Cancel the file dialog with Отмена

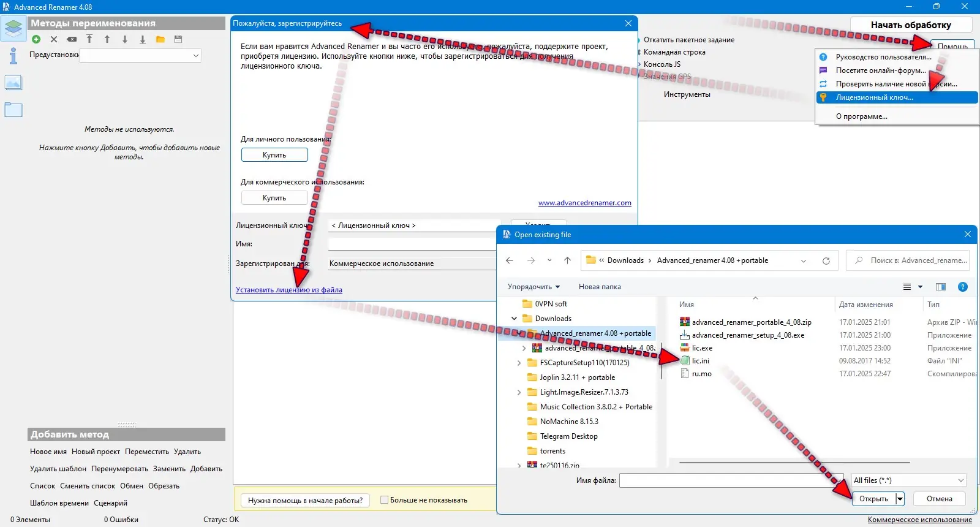pyautogui.click(x=940, y=499)
